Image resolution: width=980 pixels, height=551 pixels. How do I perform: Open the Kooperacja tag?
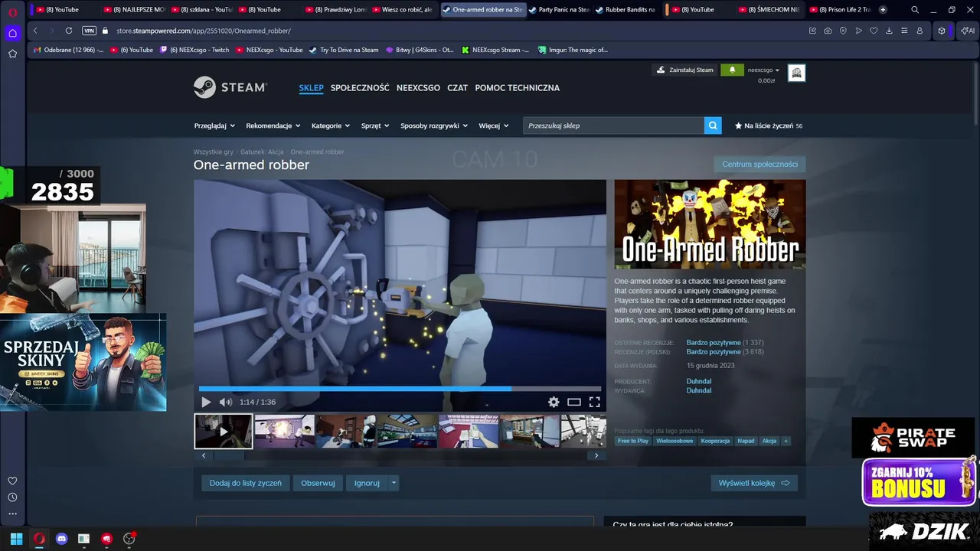coord(715,441)
